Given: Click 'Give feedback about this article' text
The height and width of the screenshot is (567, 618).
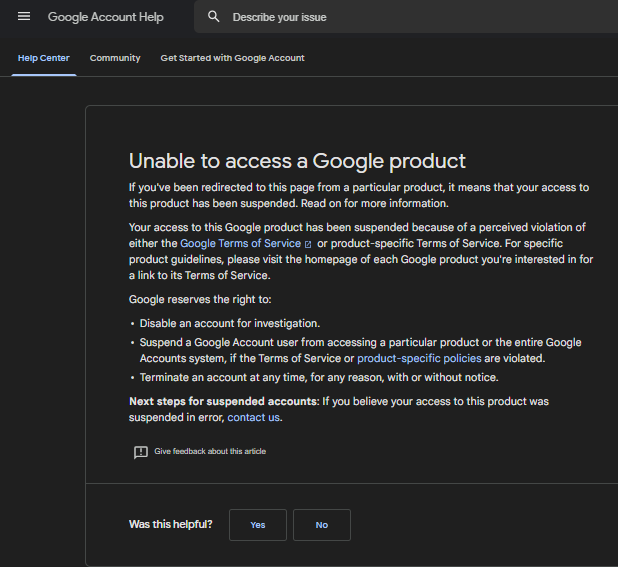Looking at the screenshot, I should pyautogui.click(x=210, y=452).
